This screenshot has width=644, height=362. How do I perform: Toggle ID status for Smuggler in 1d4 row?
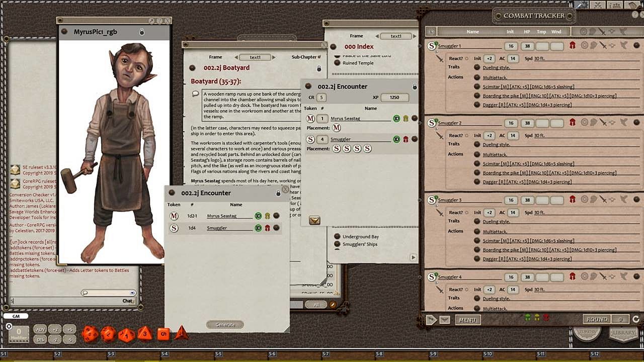[258, 228]
